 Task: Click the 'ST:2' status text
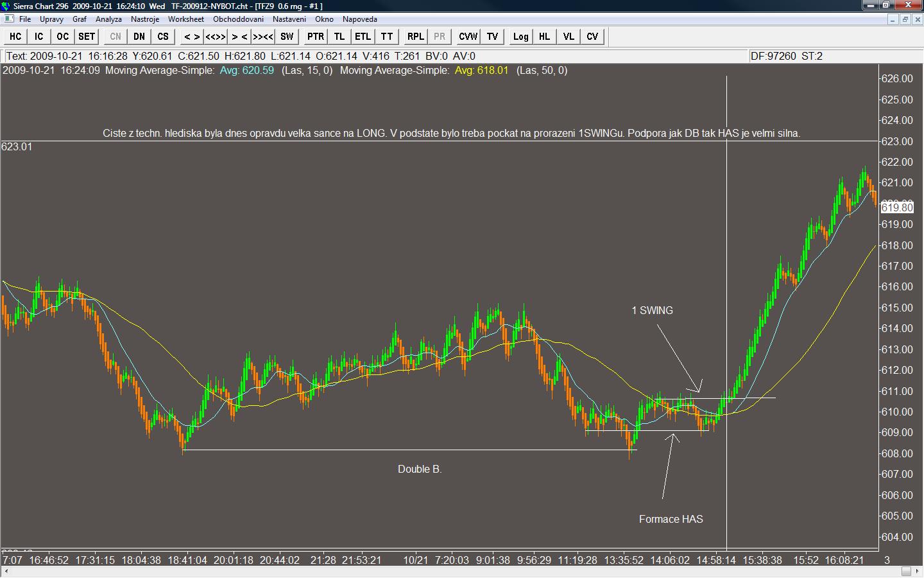point(812,56)
